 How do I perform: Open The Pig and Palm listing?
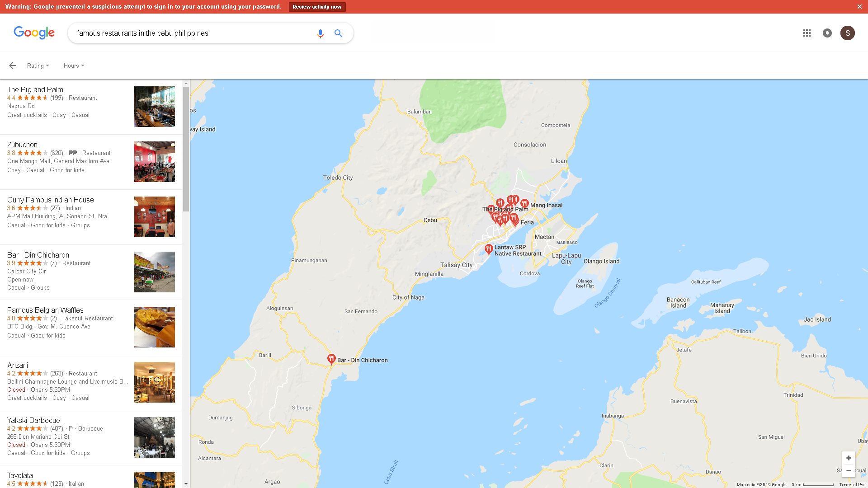35,89
